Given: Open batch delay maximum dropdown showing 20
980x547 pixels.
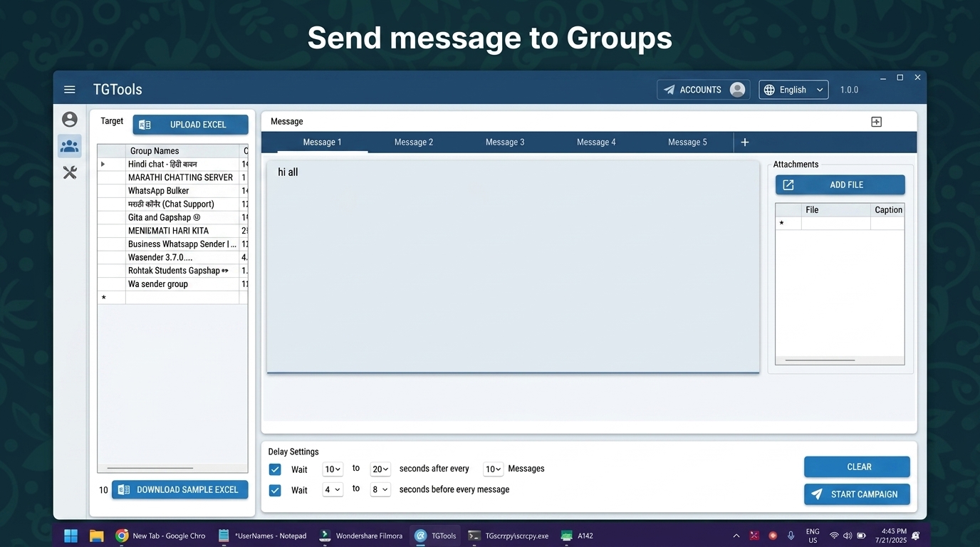Looking at the screenshot, I should (381, 469).
